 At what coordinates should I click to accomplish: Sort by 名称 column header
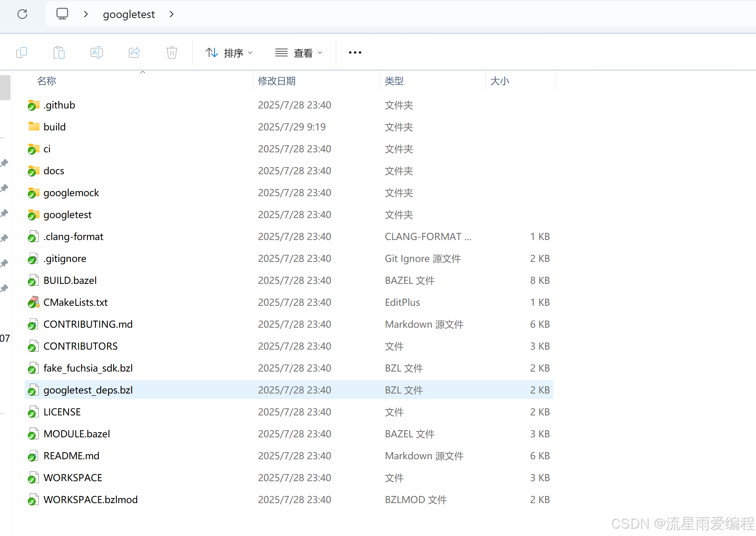(x=47, y=81)
